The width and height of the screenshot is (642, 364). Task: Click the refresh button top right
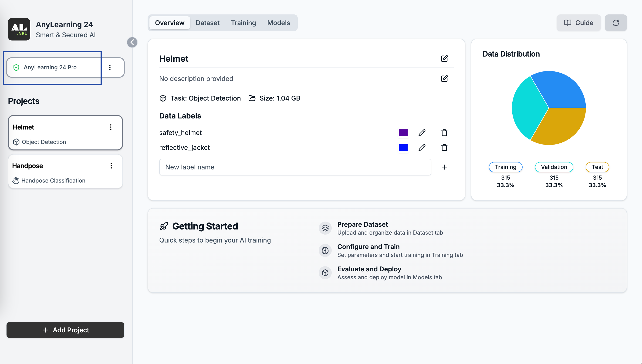pyautogui.click(x=615, y=23)
